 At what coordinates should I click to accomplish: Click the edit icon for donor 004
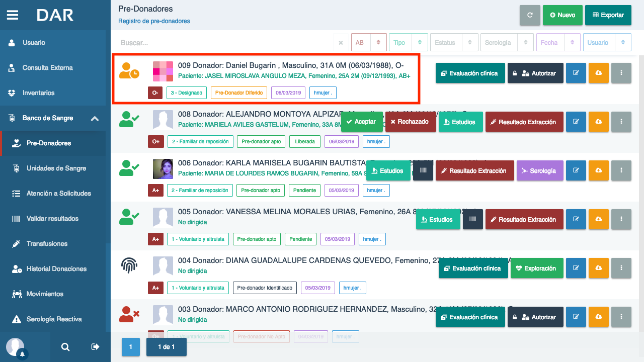tap(576, 268)
